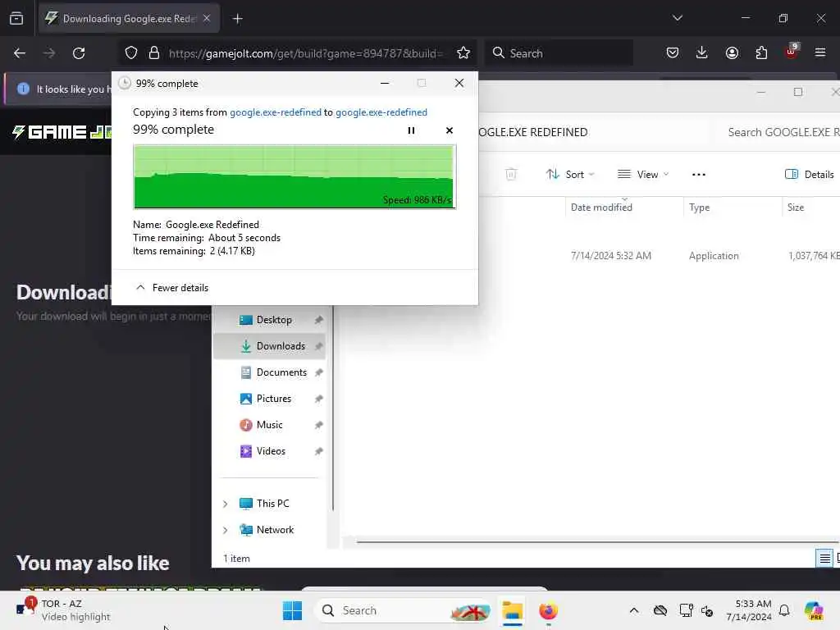Save page to Pocket
The image size is (840, 630).
coord(673,53)
